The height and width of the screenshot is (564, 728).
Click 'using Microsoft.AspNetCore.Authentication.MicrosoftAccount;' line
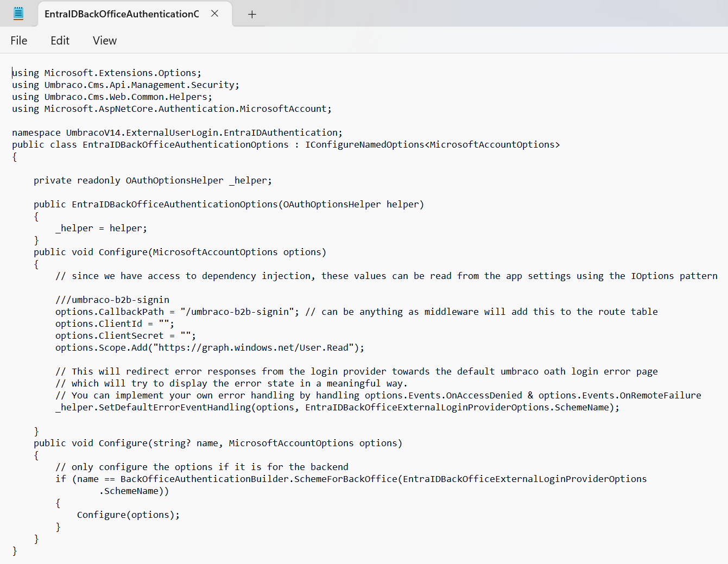pos(172,109)
